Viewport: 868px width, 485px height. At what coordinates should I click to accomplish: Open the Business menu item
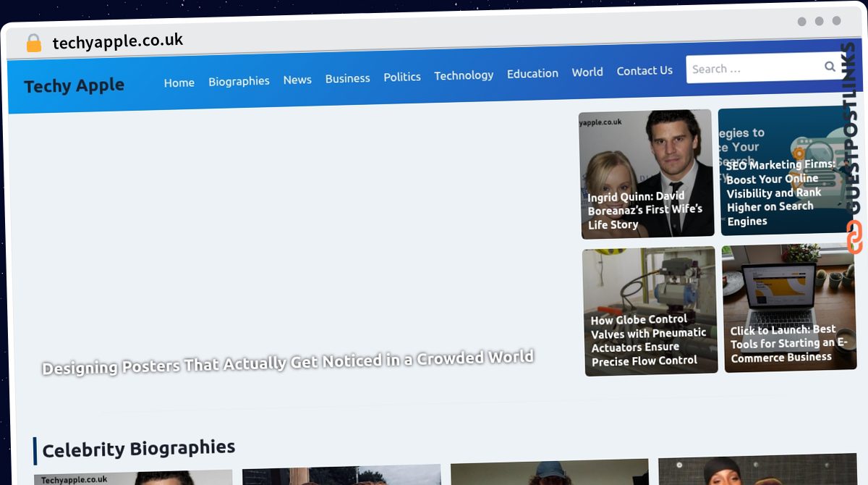coord(347,78)
